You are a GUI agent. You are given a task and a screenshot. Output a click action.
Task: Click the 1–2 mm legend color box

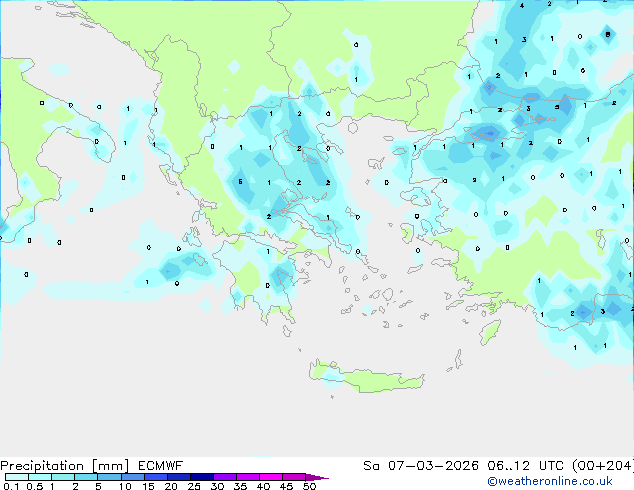63,477
